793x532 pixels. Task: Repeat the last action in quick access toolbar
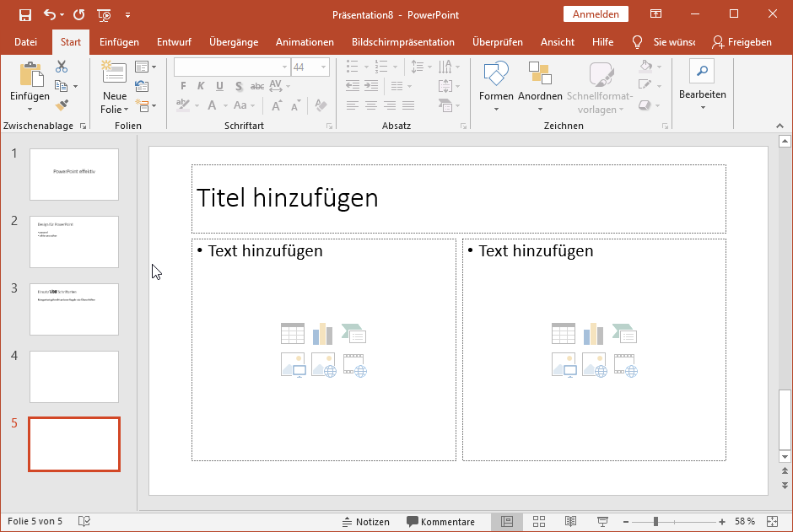pyautogui.click(x=79, y=14)
